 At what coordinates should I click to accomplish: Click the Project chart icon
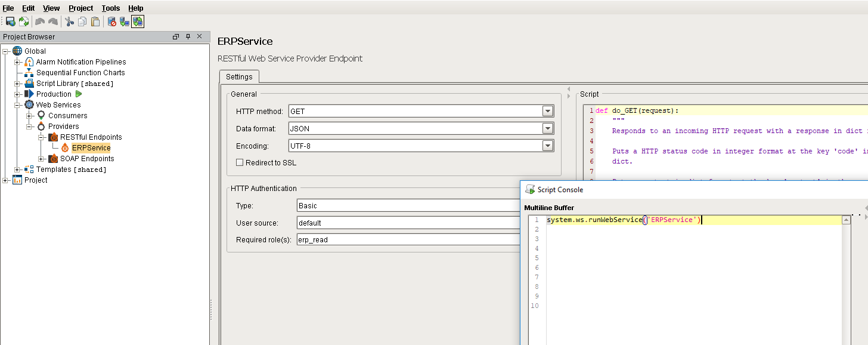pyautogui.click(x=17, y=180)
